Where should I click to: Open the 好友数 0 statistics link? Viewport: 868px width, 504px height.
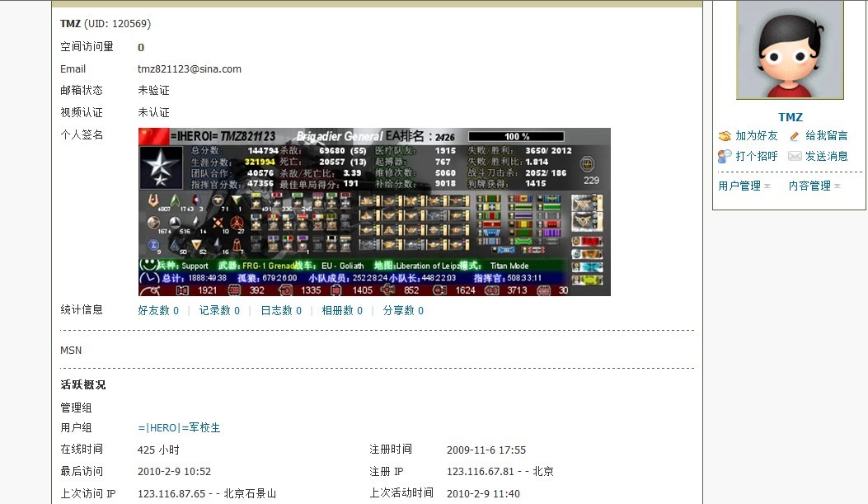click(x=158, y=311)
